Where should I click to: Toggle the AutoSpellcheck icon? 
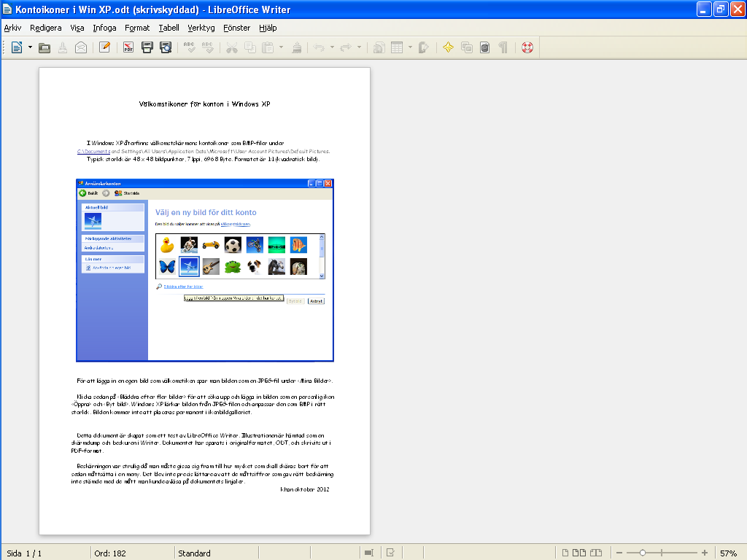coord(208,47)
